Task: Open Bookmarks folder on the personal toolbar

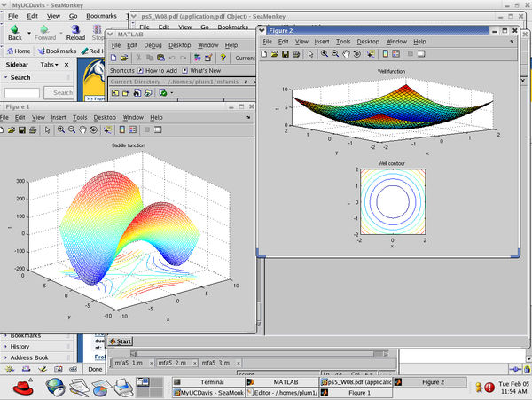Action: (57, 51)
